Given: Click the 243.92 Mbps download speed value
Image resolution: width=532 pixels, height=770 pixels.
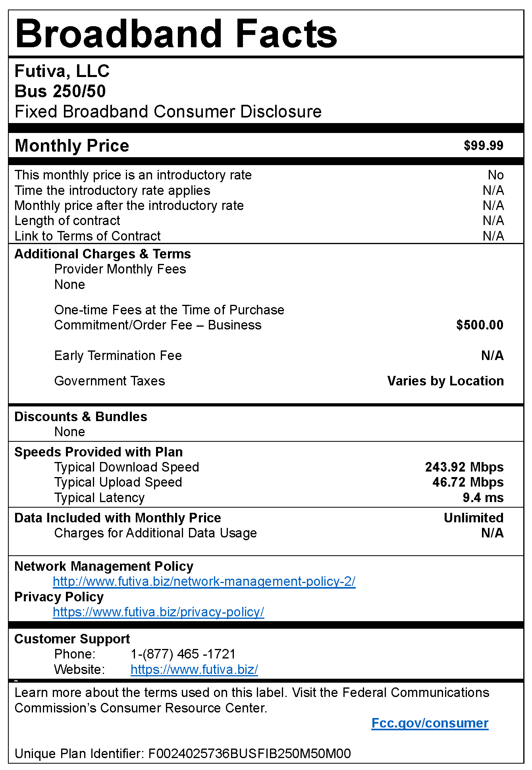Looking at the screenshot, I should point(464,467).
